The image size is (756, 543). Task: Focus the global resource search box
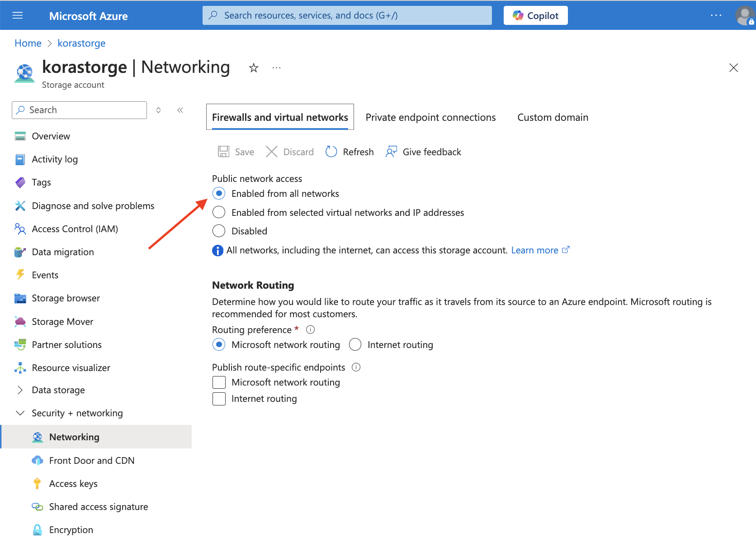coord(347,15)
